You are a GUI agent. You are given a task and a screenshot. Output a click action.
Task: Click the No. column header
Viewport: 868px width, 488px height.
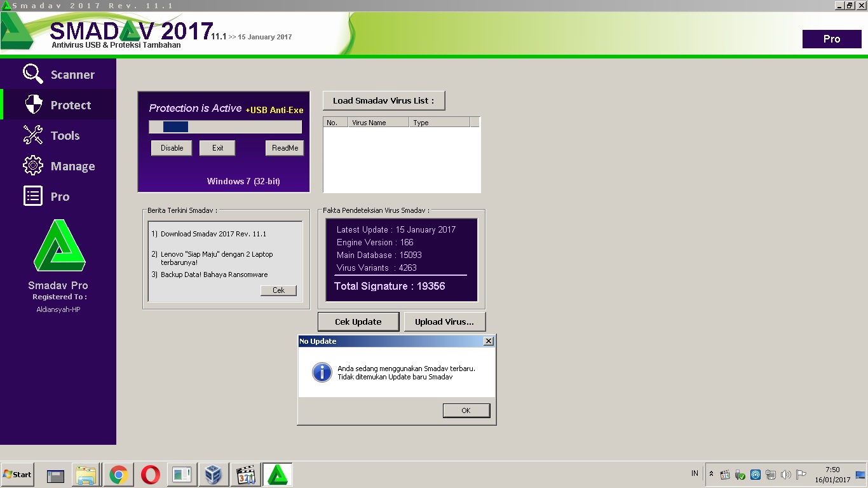click(336, 123)
